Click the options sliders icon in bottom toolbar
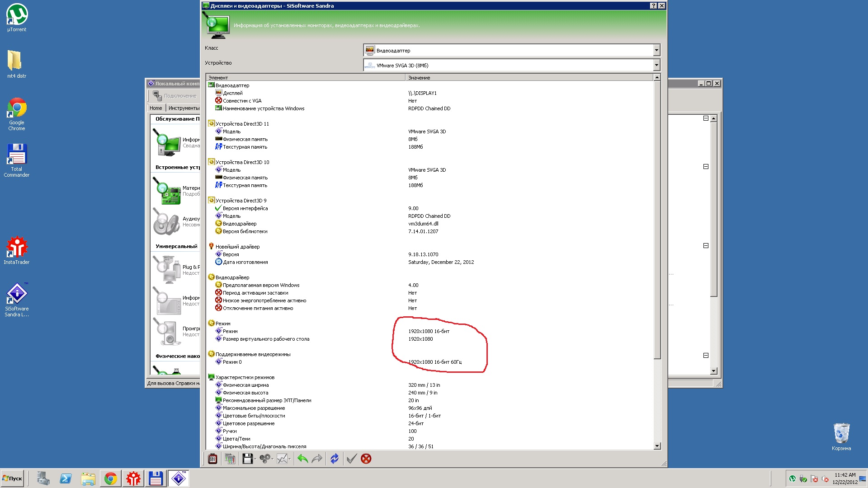Screen dimensions: 868x488 coord(212,459)
